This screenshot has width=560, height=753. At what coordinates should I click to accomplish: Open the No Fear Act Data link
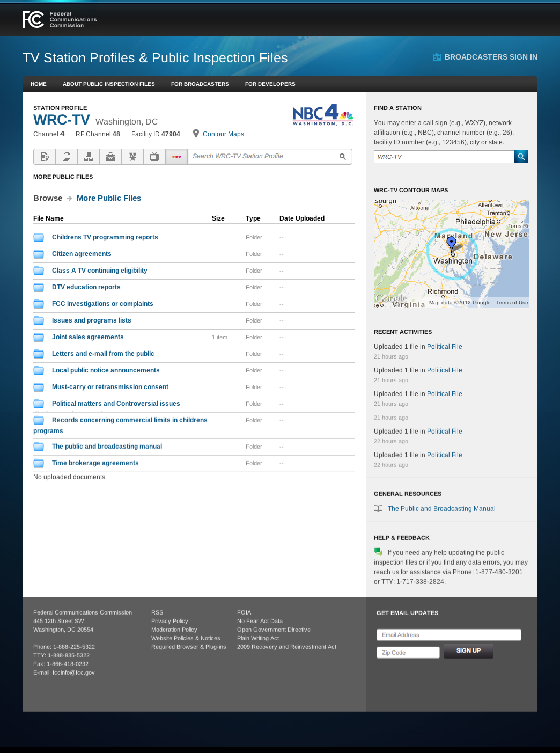260,621
